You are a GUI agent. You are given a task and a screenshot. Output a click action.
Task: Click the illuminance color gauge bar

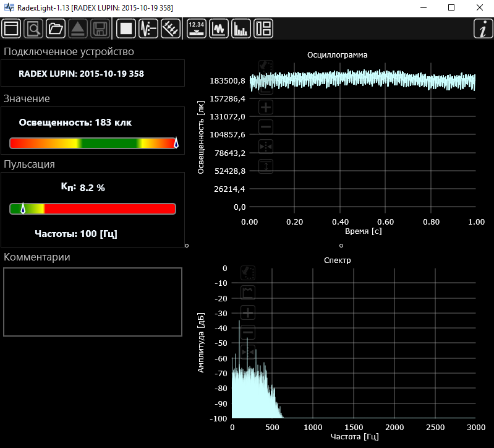point(93,143)
